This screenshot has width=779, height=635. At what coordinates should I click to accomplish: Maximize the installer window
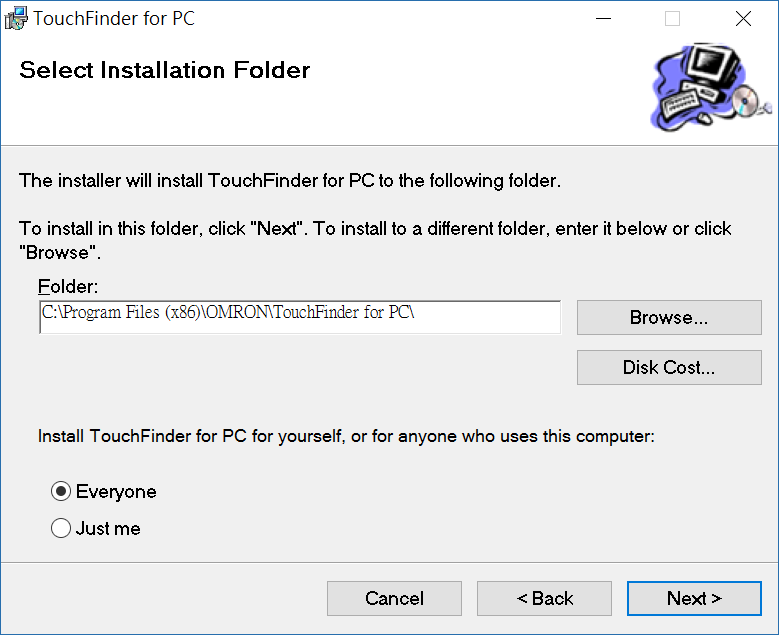(672, 18)
